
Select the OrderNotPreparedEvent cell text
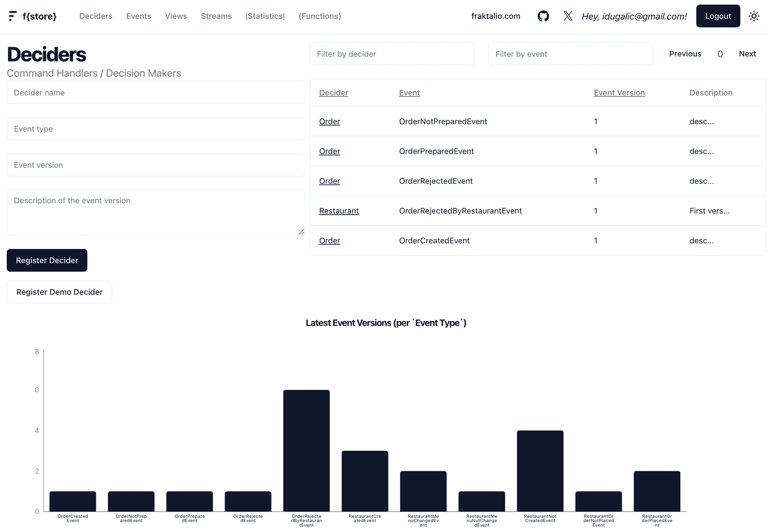(x=443, y=122)
